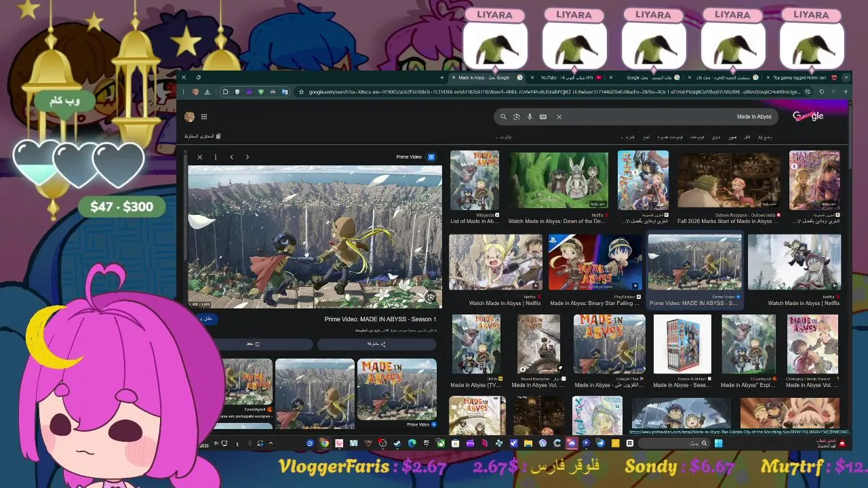Click Lens search icon on preview image
Image resolution: width=868 pixels, height=488 pixels.
click(431, 297)
